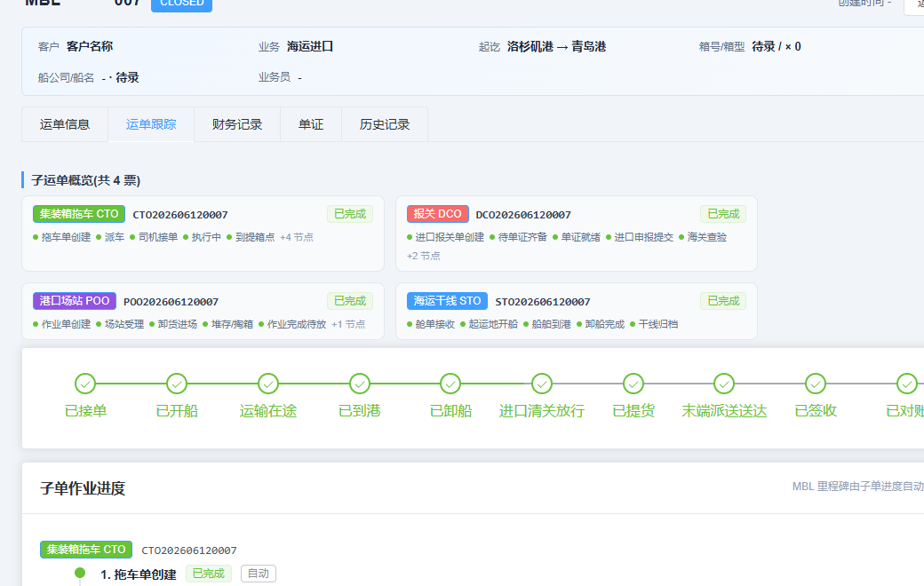
Task: Click the 舱单接收 node in STO card
Action: coord(434,324)
